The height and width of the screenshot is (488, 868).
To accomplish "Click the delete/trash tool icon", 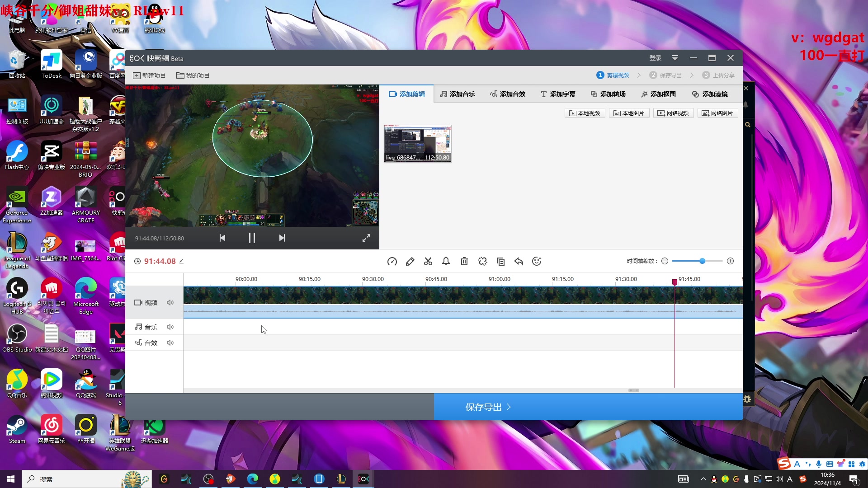I will pos(464,261).
